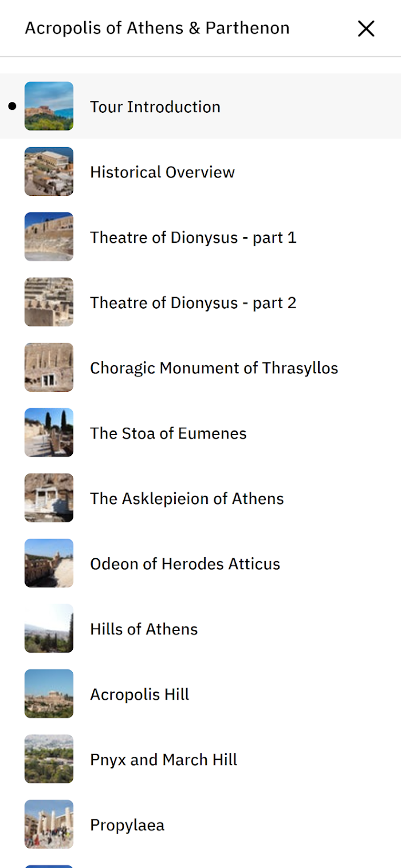Tap the Odeon of Herodes Atticus thumbnail

click(x=49, y=563)
